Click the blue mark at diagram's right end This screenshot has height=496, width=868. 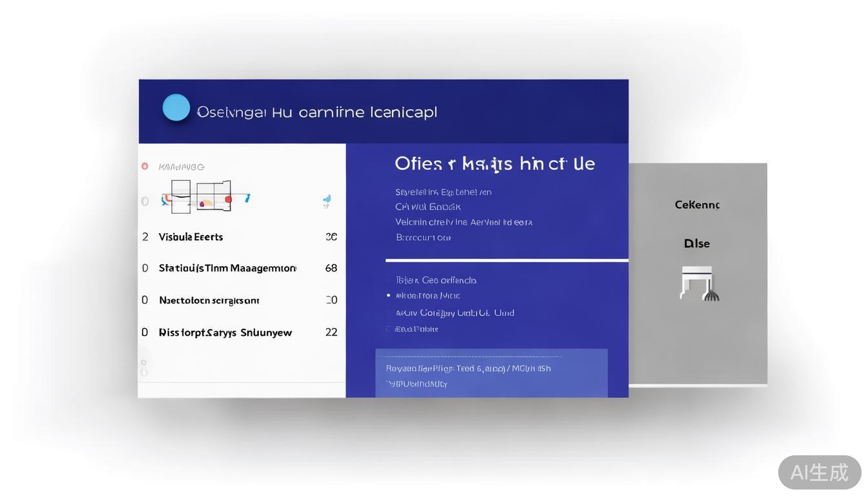(x=247, y=198)
